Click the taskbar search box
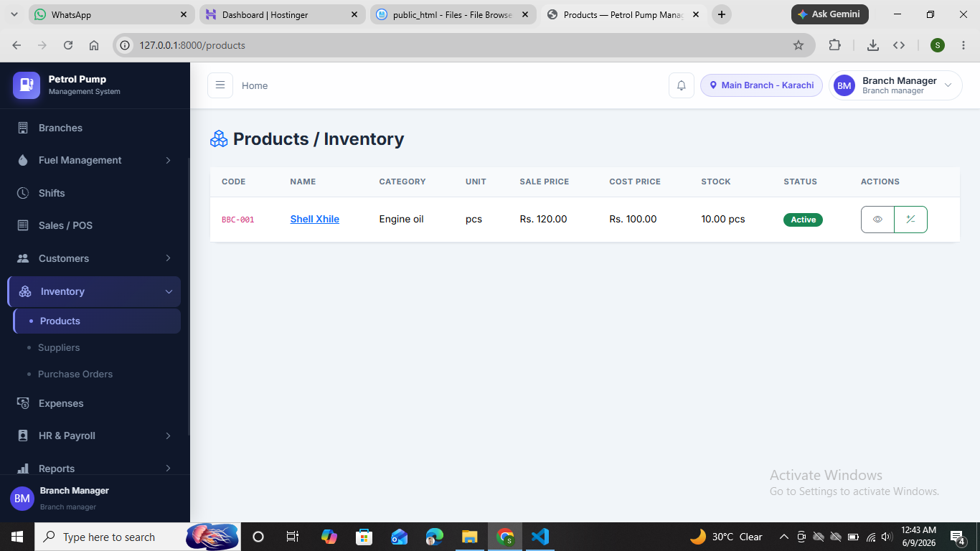 pos(138,537)
